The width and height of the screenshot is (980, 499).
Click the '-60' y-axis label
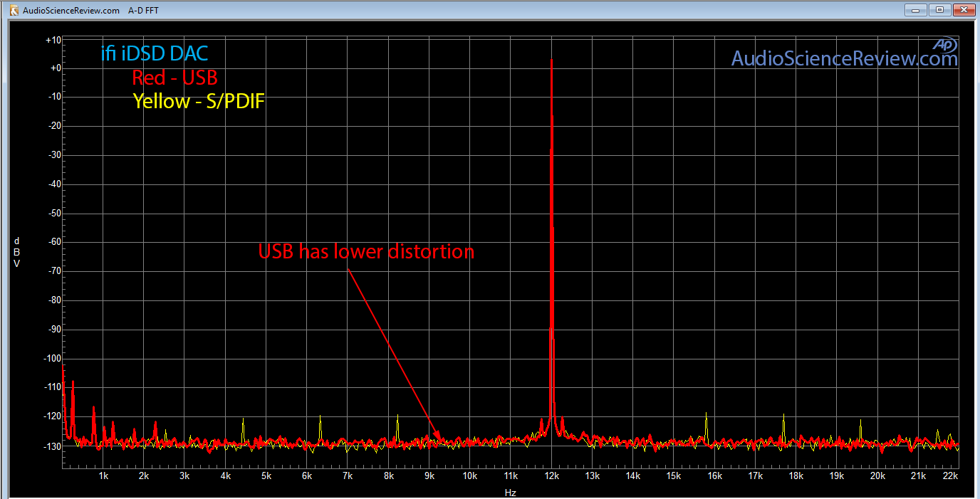point(53,242)
